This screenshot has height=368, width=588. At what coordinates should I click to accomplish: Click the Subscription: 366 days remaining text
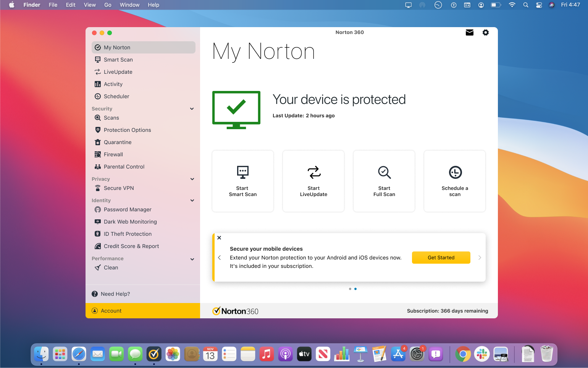[447, 311]
